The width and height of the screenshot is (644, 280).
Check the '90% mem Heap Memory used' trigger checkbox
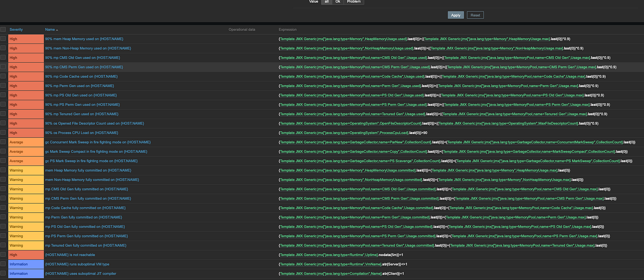3,39
